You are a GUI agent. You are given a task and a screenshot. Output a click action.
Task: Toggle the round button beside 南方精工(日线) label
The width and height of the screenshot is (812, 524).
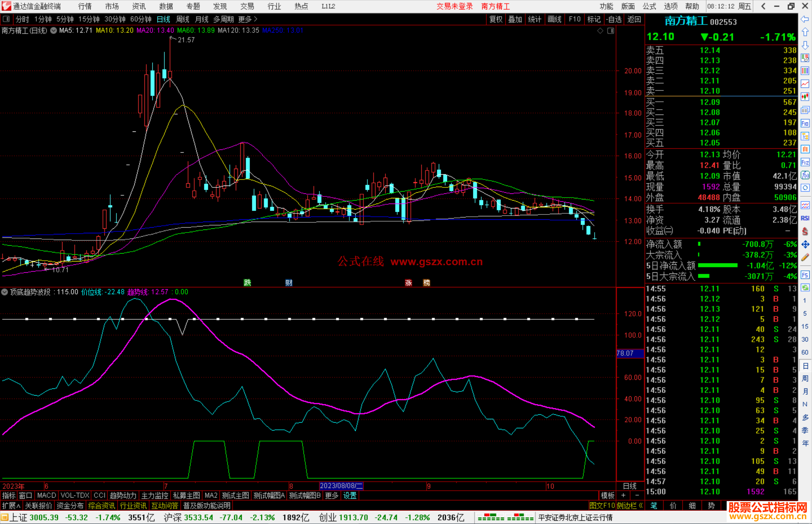pos(54,30)
